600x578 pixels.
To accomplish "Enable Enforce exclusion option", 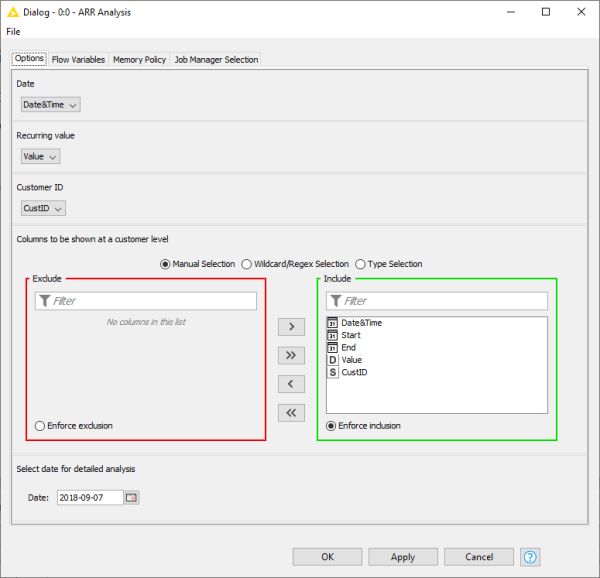I will pos(40,426).
